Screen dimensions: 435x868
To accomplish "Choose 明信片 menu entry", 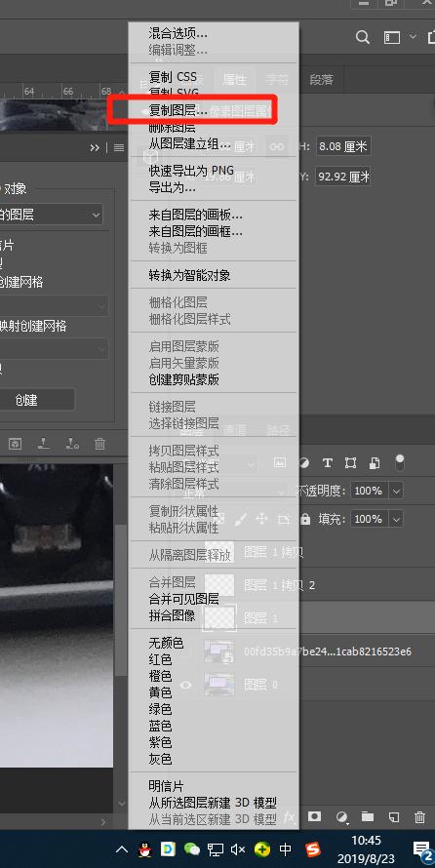I will coord(166,786).
